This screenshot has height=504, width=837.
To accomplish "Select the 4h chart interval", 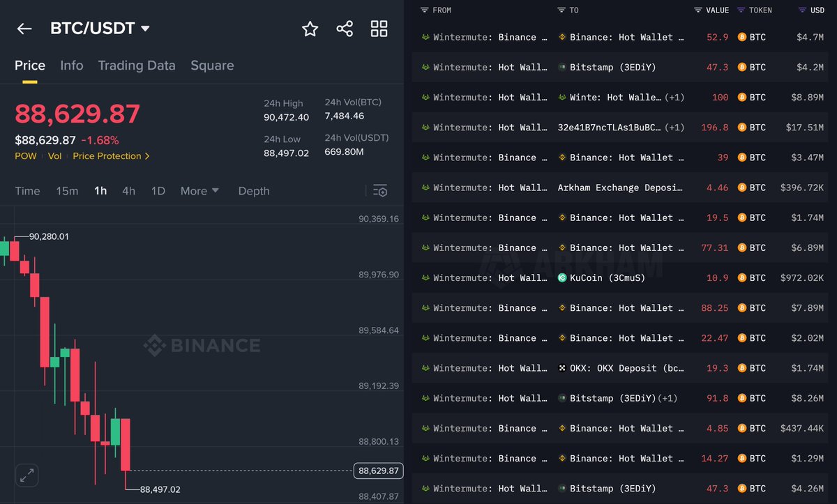I will 128,191.
